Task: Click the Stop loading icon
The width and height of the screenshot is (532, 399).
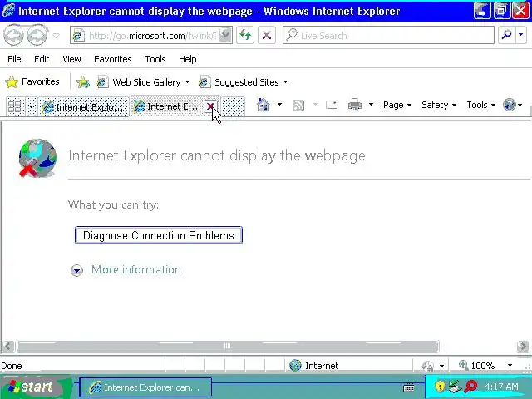Action: [267, 35]
